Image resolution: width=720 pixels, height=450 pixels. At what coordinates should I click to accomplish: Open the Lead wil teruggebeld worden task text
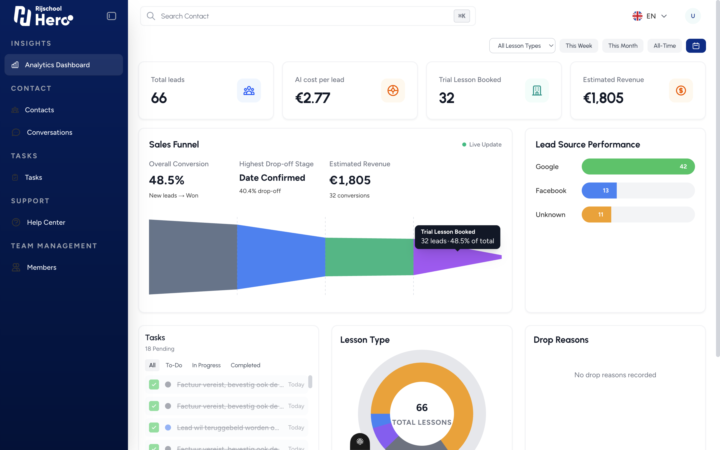pos(228,428)
